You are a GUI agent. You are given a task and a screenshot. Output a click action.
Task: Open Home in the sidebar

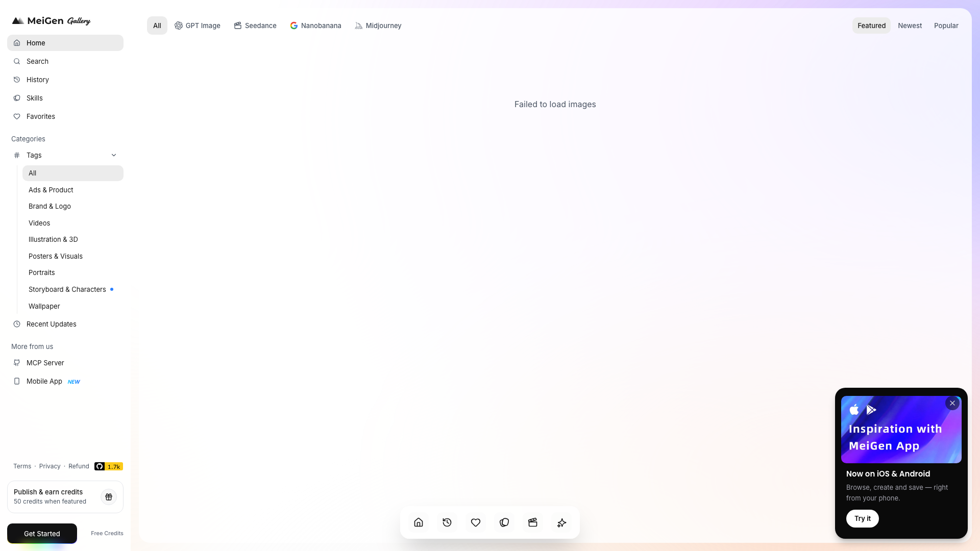tap(65, 43)
